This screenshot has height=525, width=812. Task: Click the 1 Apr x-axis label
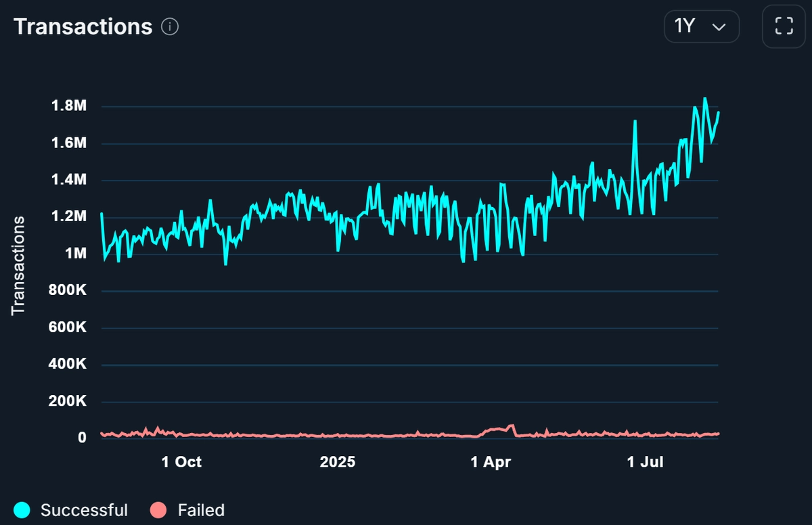[491, 462]
